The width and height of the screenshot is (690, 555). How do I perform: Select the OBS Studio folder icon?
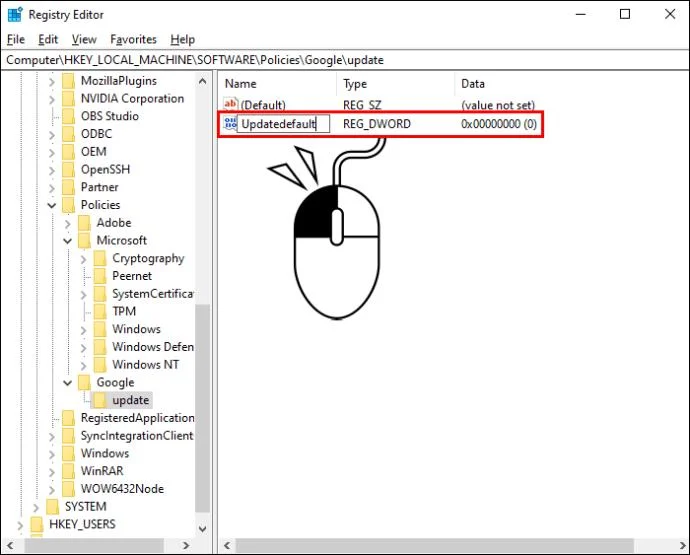(69, 116)
